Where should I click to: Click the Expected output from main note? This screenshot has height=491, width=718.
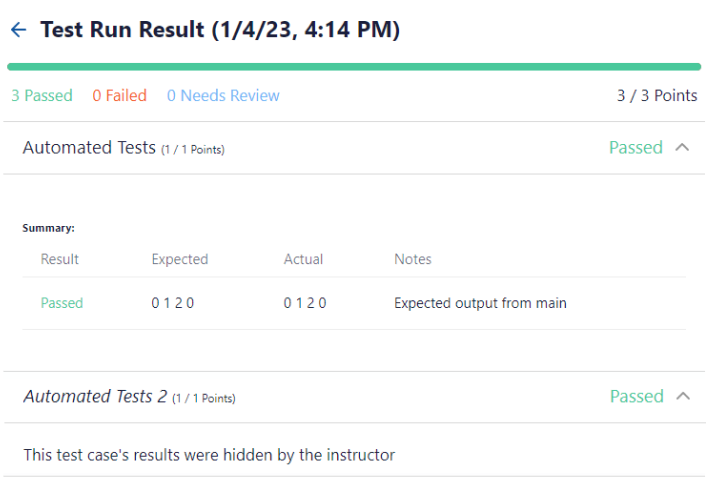click(480, 303)
